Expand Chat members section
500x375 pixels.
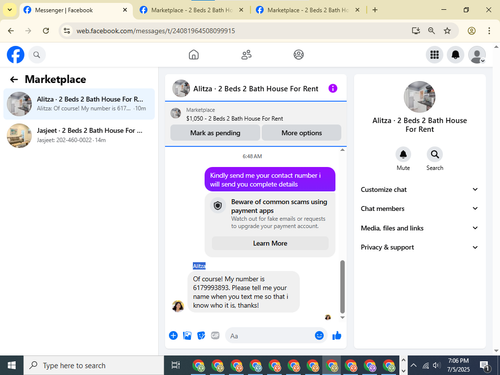tap(419, 209)
